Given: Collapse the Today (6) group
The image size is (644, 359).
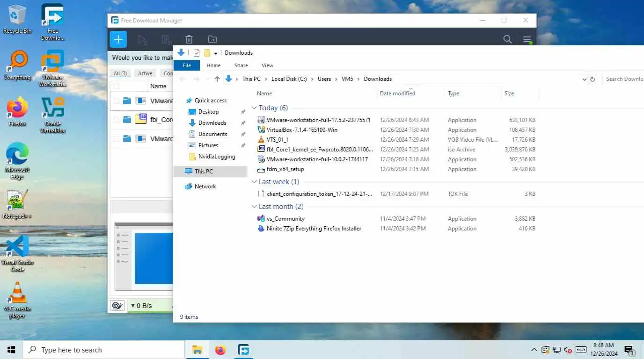Looking at the screenshot, I should [x=254, y=108].
